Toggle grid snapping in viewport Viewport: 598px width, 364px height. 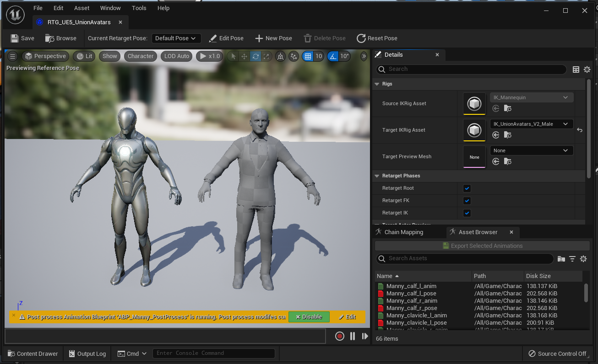(x=308, y=56)
